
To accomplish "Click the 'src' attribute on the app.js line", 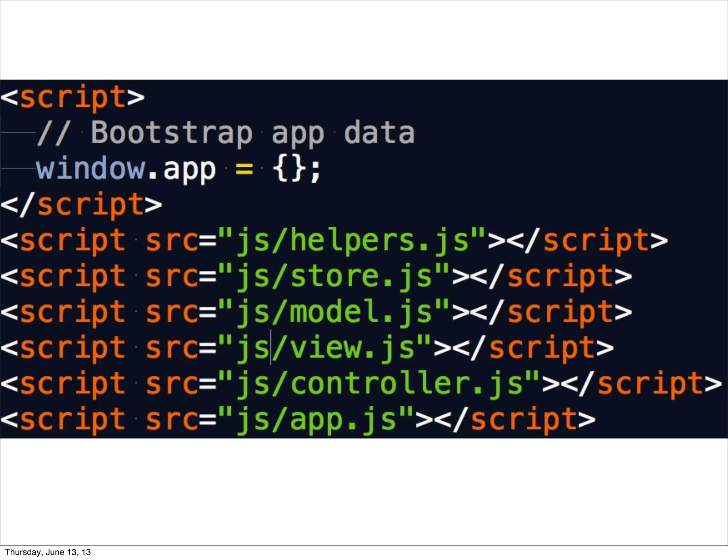I will 172,419.
